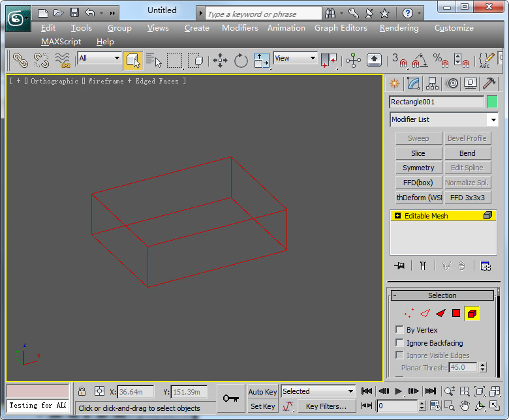Click the Bind to Space Warp tool
The image size is (509, 420).
(x=63, y=60)
